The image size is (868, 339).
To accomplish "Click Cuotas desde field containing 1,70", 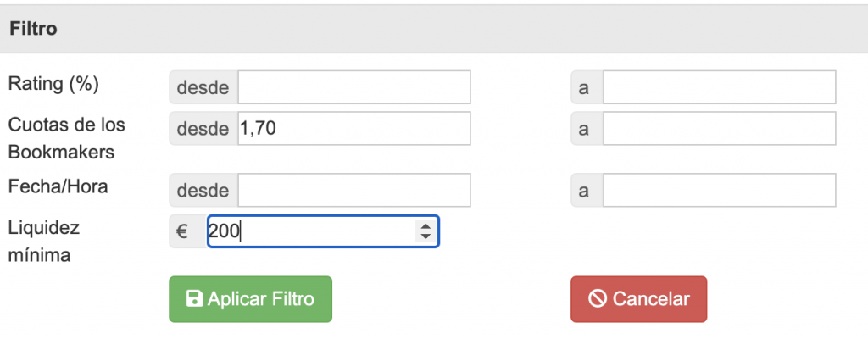I will click(353, 129).
